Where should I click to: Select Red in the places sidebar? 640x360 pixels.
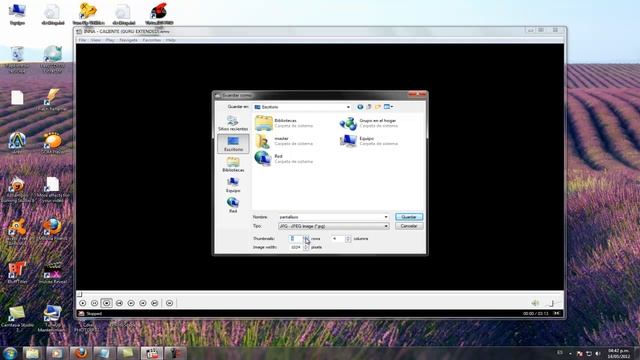(x=233, y=205)
